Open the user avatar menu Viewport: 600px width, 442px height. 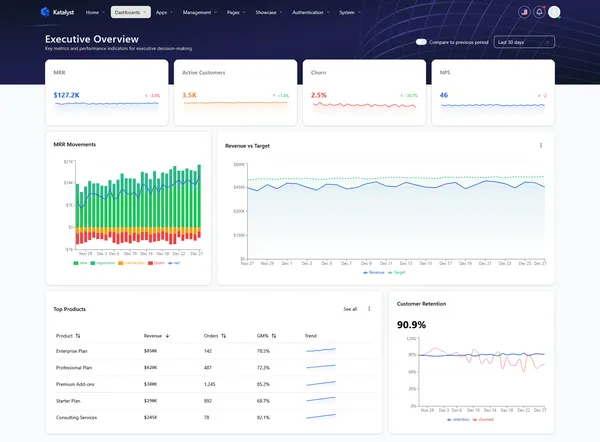click(x=555, y=12)
